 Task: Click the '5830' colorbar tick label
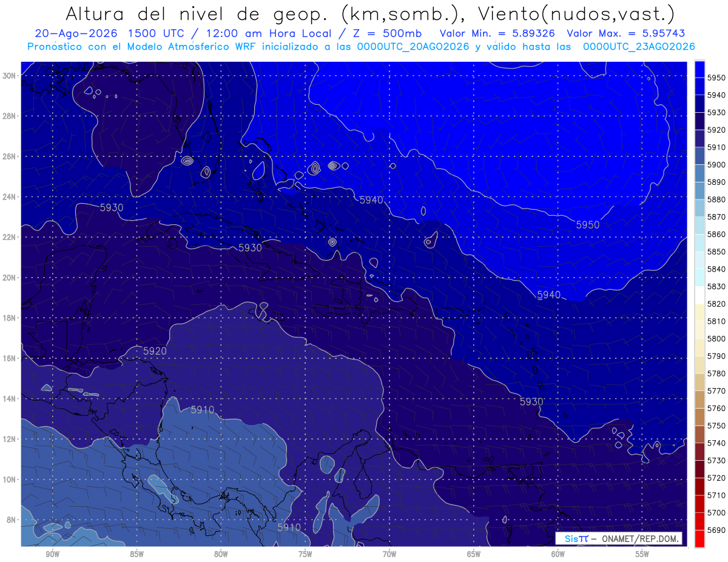(716, 286)
